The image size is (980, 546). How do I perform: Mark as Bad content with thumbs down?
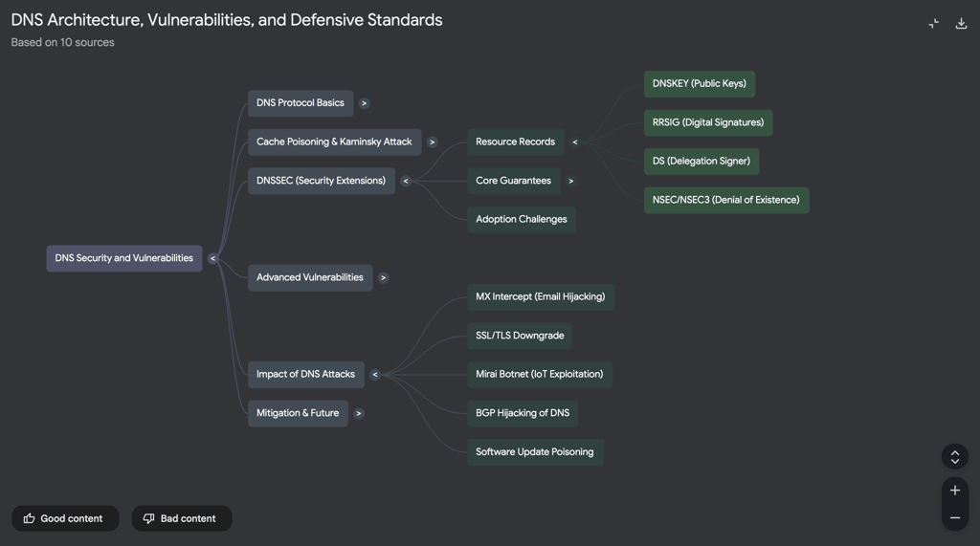(182, 518)
